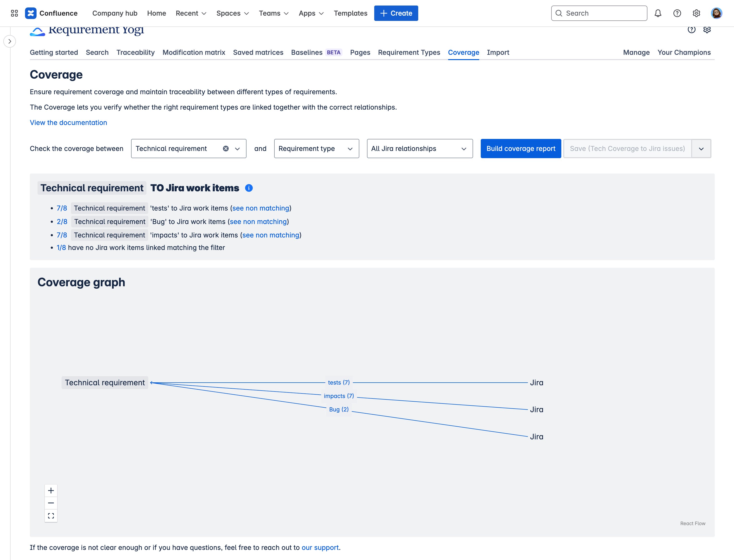Open Requirement Yogi's settings gear icon
Image resolution: width=734 pixels, height=560 pixels.
[707, 30]
